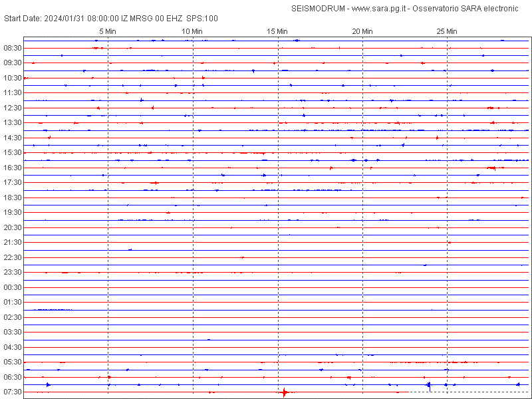Select the 14:30 row time label

click(x=13, y=138)
